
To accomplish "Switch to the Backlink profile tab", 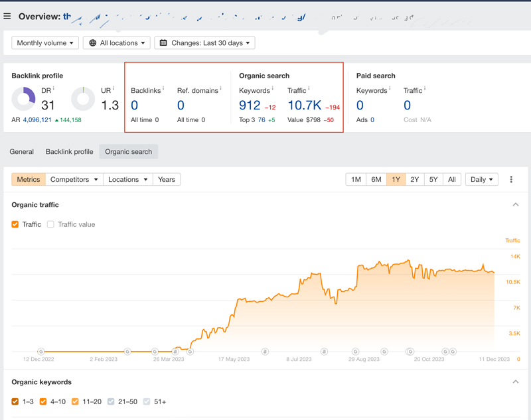I will click(x=70, y=152).
